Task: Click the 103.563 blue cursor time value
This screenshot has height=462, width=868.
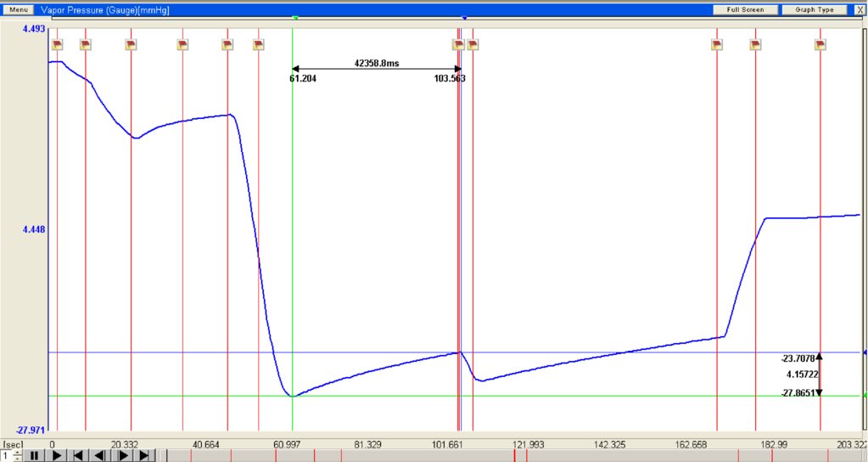Action: (450, 79)
